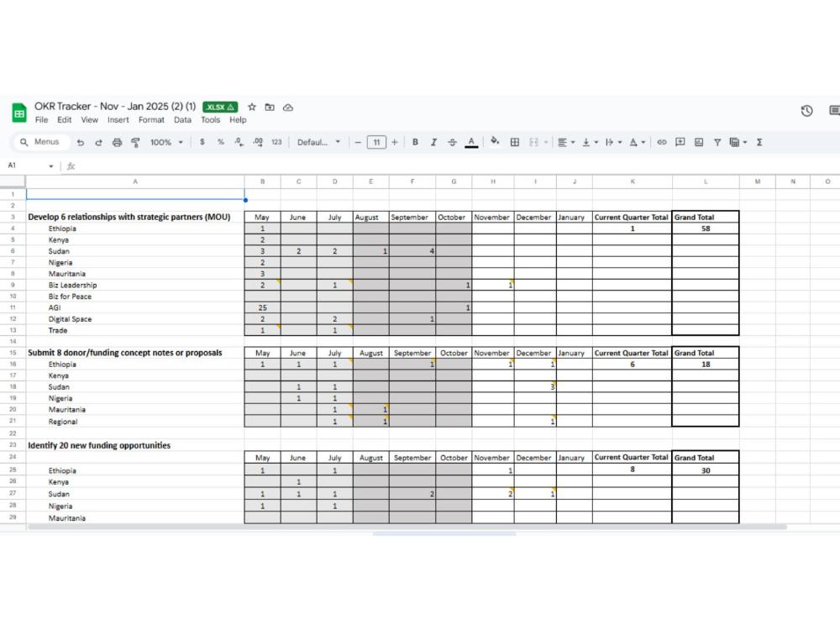Screen dimensions: 840x630
Task: Open version history clock icon
Action: [806, 111]
